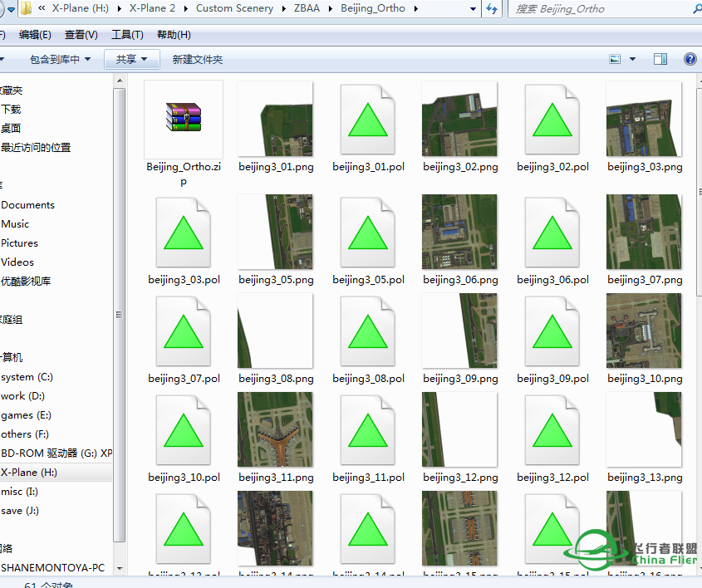Select the beijing3_10.pol file icon
702x588 pixels.
184,430
